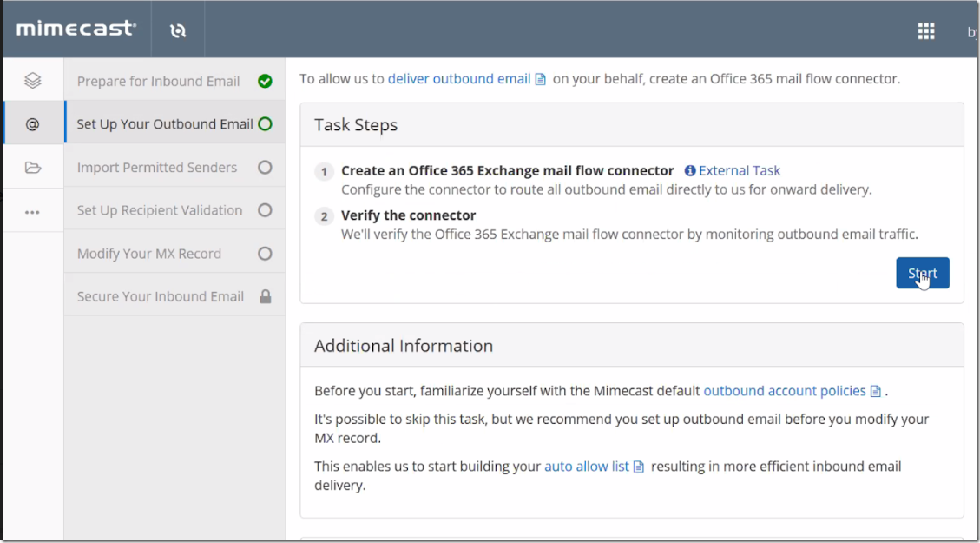Click status circle beside Set Up Recipient Validation
This screenshot has width=980, height=543.
point(265,210)
